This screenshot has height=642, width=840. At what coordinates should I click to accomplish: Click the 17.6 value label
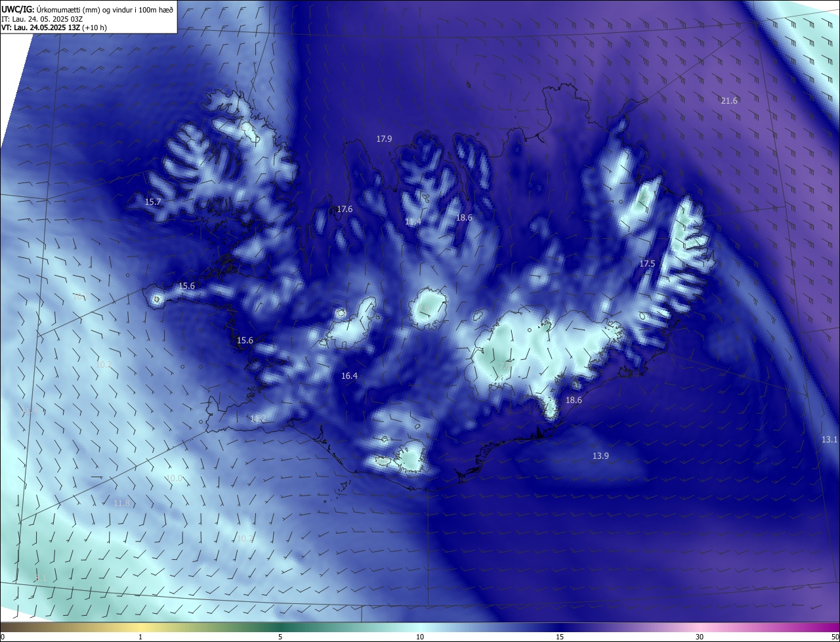click(345, 209)
